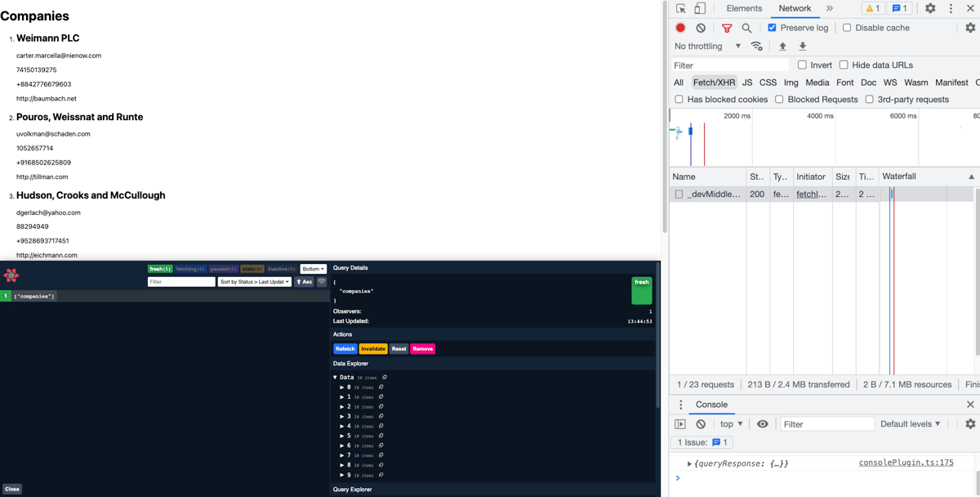Check the Hide data URLs option

tap(844, 65)
